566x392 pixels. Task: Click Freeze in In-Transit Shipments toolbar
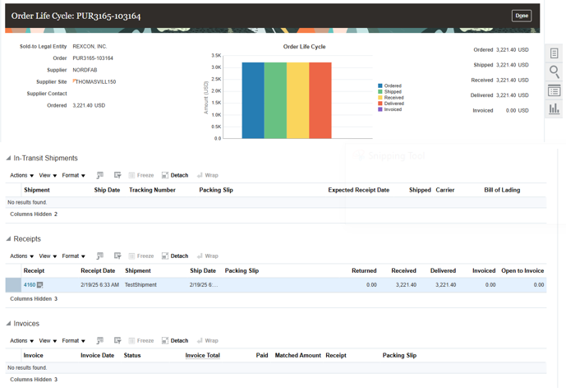[x=141, y=175]
